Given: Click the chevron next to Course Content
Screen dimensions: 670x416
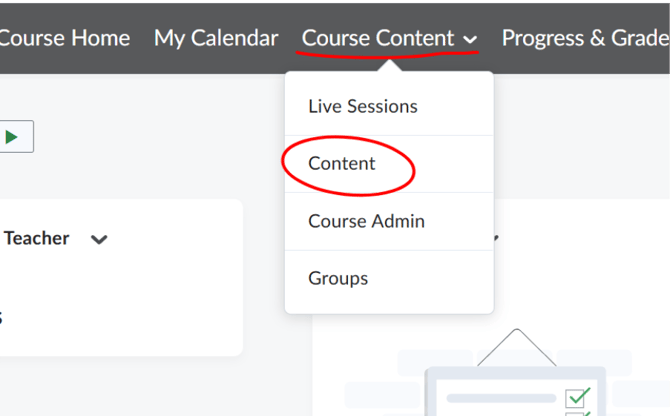Looking at the screenshot, I should 470,40.
